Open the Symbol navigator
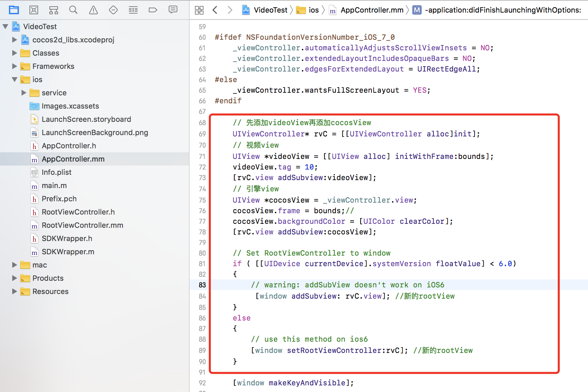This screenshot has width=588, height=392. 53,10
